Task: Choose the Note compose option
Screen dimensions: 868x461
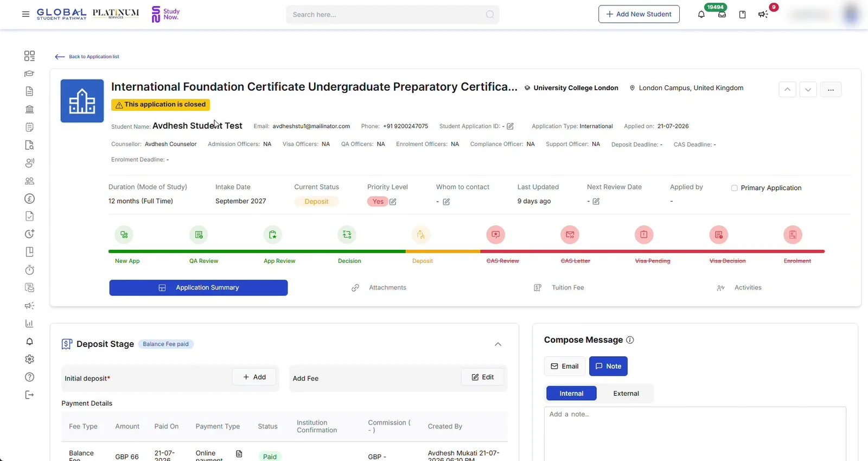Action: (x=608, y=366)
